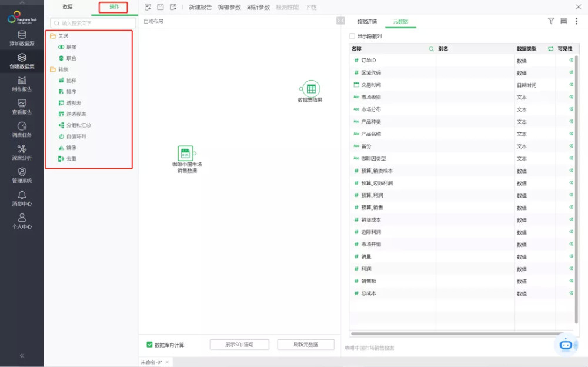Viewport: 588px width, 367px height.
Task: Toggle visibility of 区域代码 column
Action: coord(571,72)
